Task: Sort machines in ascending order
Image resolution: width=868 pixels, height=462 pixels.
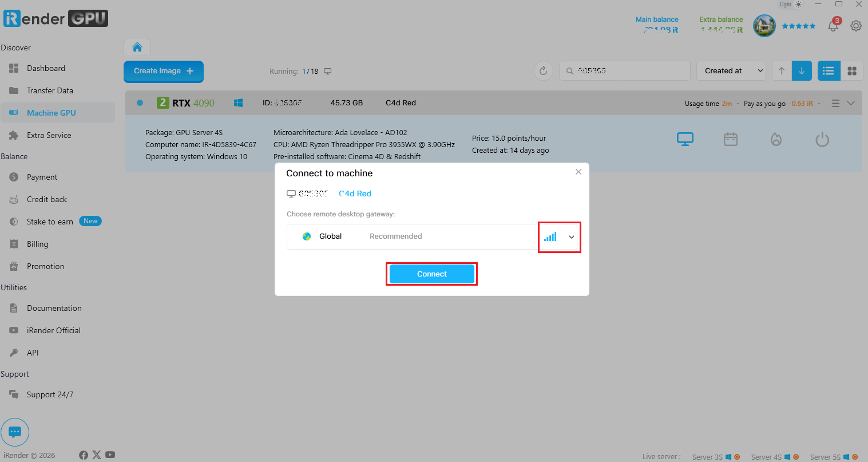Action: (782, 71)
